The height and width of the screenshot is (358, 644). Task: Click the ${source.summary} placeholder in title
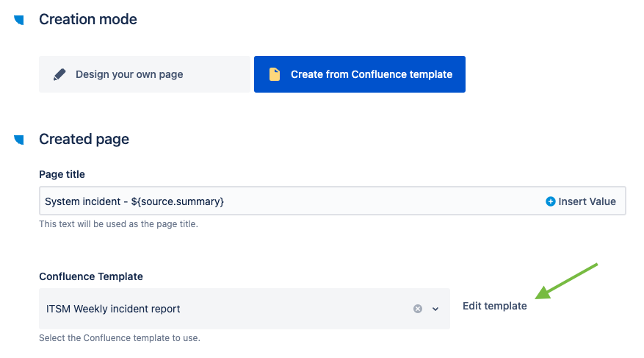tap(177, 201)
